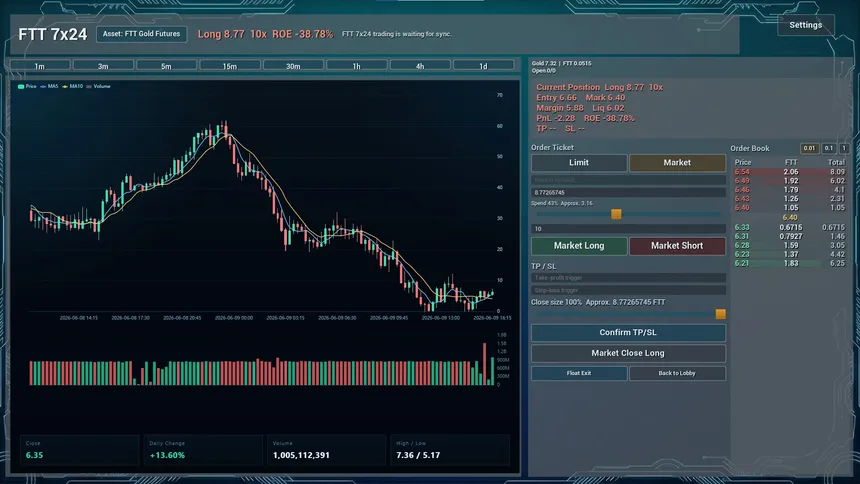Click the Current Position line in panel
Screen dimensions: 860x484
pos(599,87)
